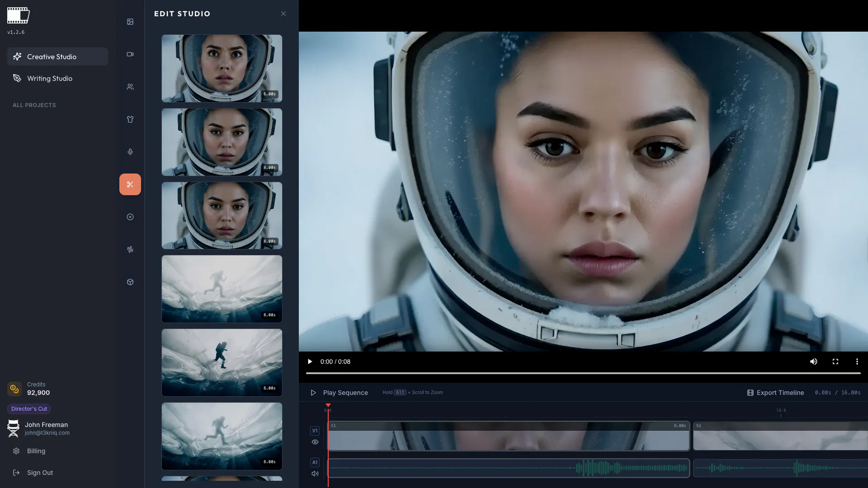Click the 0:00 / 0:08 video time

coord(335,361)
